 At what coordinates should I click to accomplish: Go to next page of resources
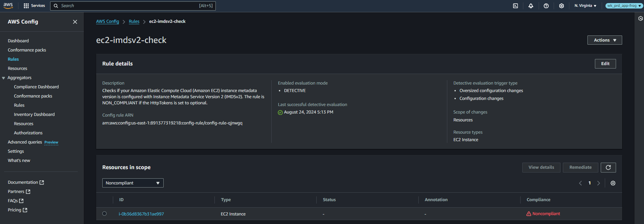pos(599,183)
